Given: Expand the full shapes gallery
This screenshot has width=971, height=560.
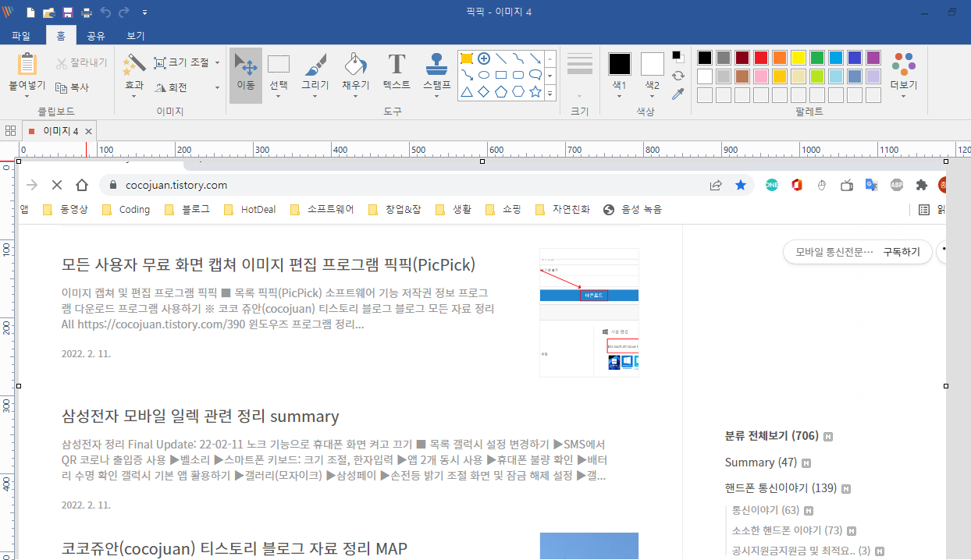Looking at the screenshot, I should tap(550, 93).
